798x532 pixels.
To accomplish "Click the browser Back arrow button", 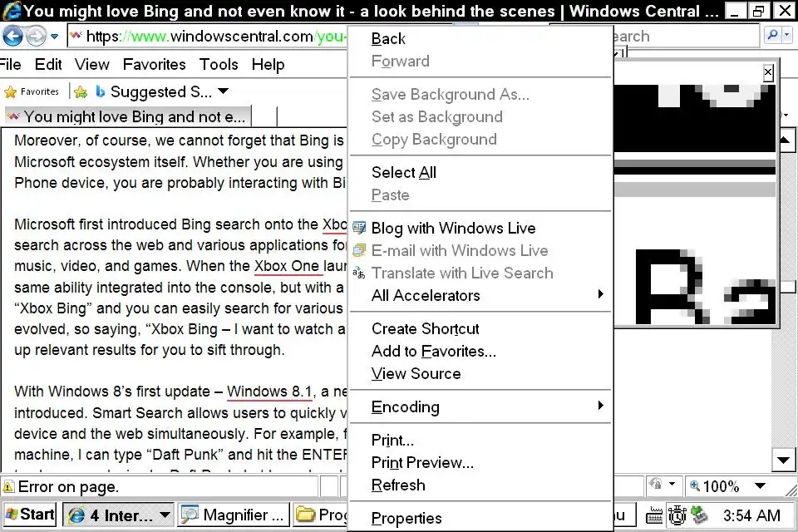I will point(12,36).
